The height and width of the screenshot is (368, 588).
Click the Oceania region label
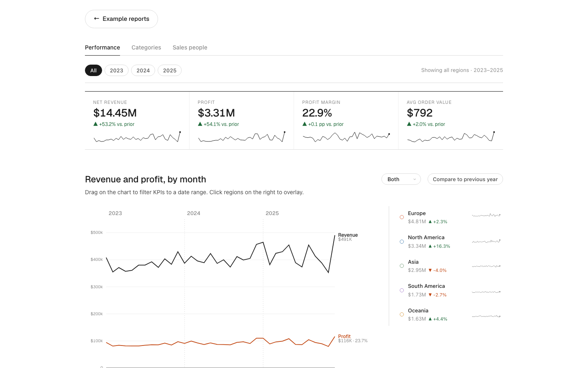pyautogui.click(x=418, y=310)
